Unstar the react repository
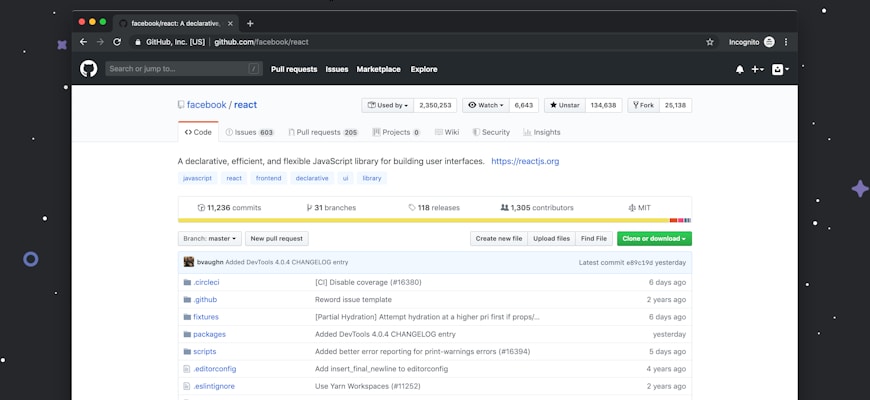Viewport: 870px width, 400px height. (x=565, y=105)
